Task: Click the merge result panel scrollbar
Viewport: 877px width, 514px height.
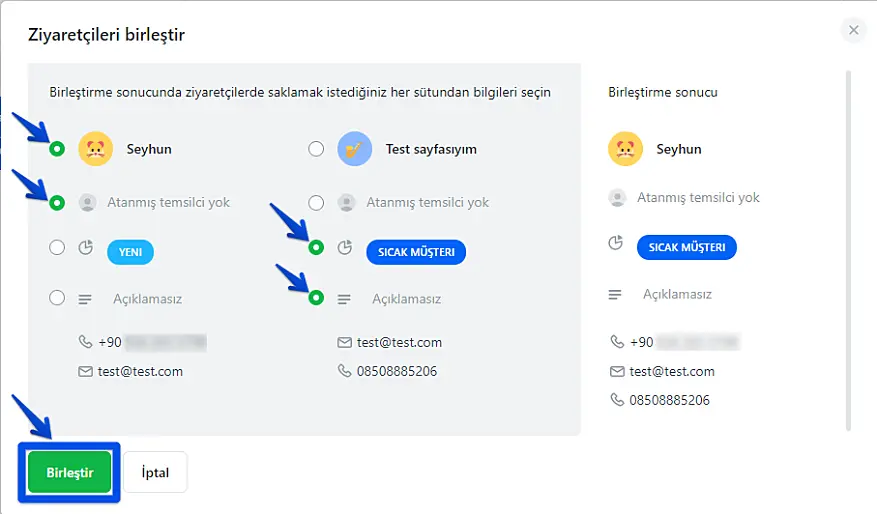Action: pos(850,250)
